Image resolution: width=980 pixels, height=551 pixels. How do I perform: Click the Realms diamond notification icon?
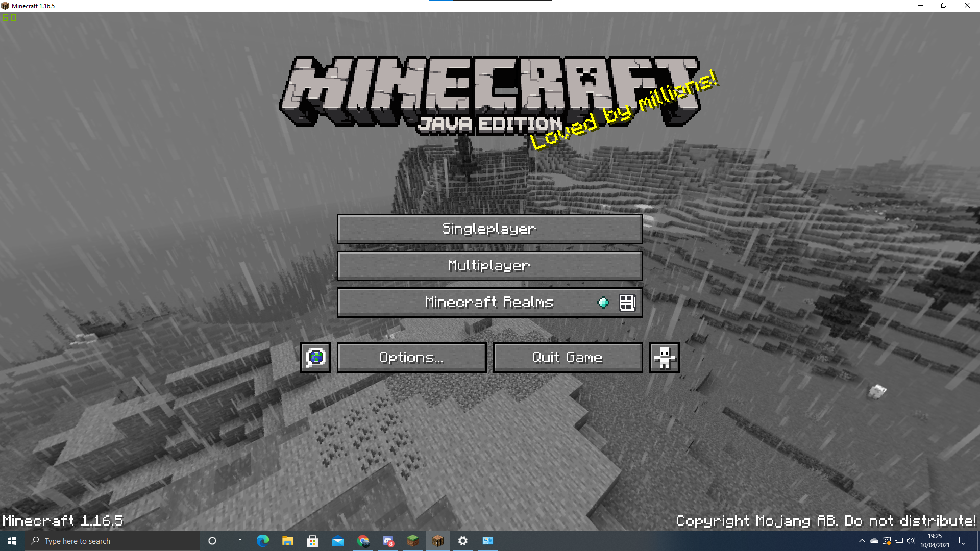603,303
